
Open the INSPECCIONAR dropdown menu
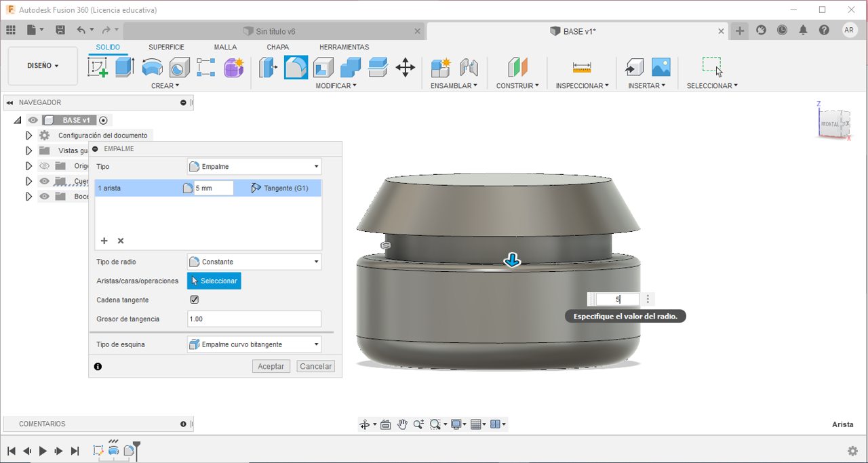(x=583, y=86)
